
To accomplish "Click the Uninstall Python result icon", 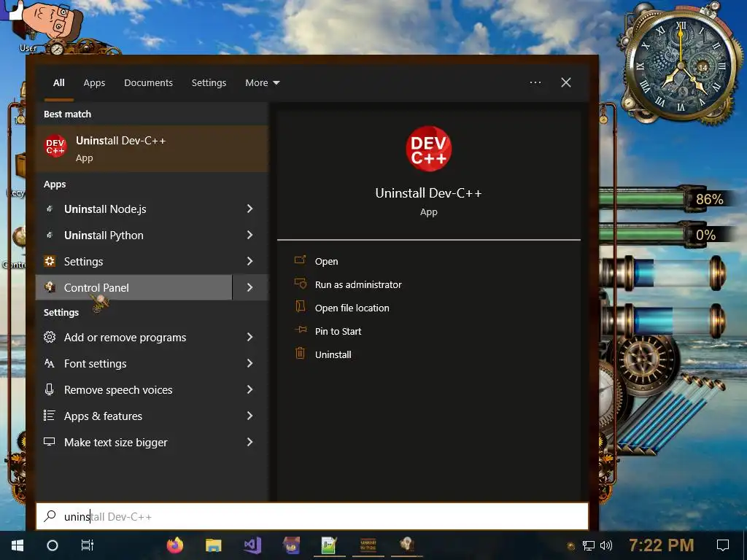I will [x=50, y=235].
